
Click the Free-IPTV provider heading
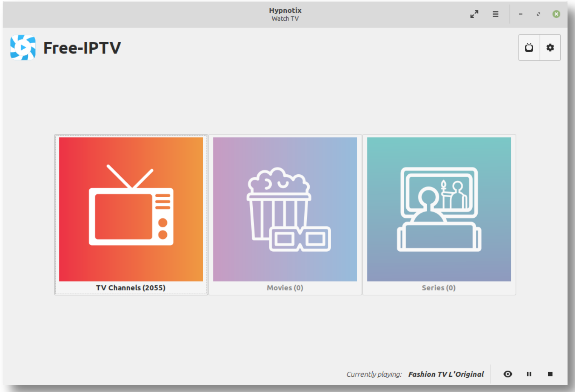coord(82,48)
